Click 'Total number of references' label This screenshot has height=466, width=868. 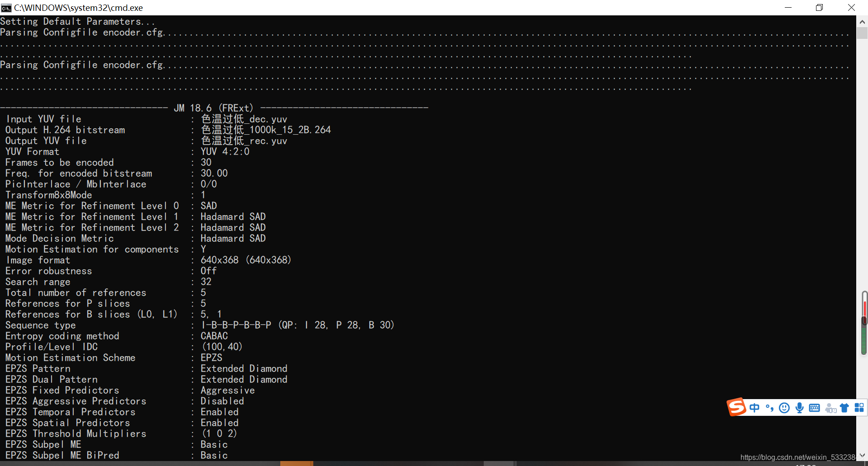76,293
